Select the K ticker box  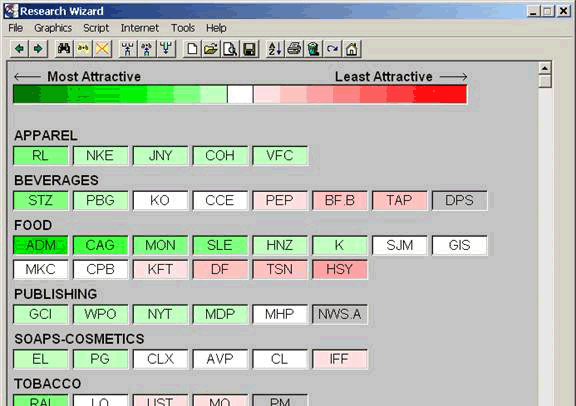[x=340, y=245]
